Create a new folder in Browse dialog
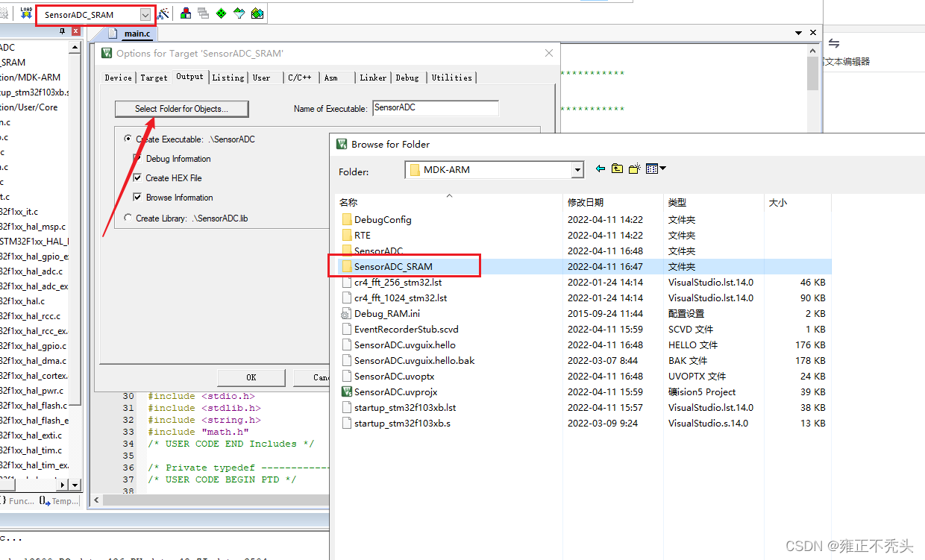The width and height of the screenshot is (925, 560). click(x=635, y=169)
